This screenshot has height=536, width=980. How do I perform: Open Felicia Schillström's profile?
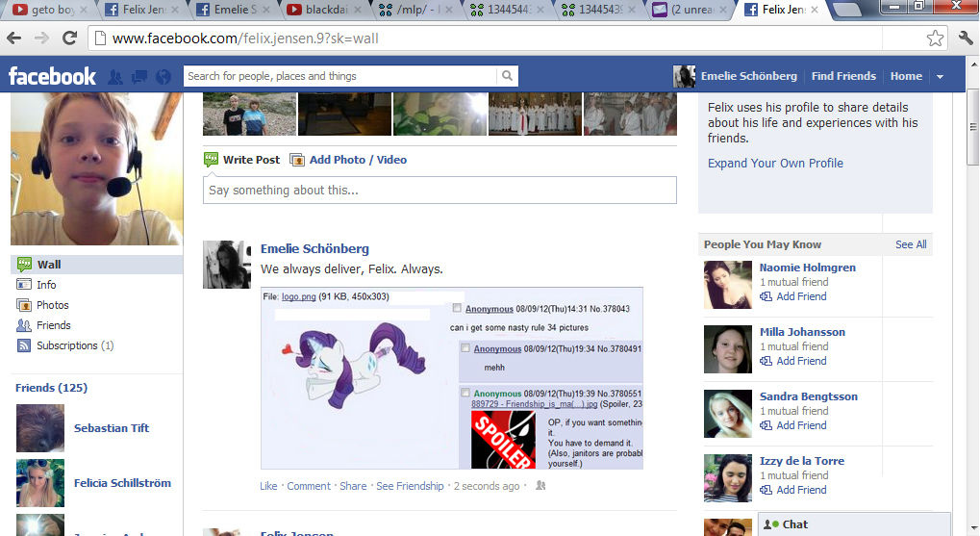(122, 483)
